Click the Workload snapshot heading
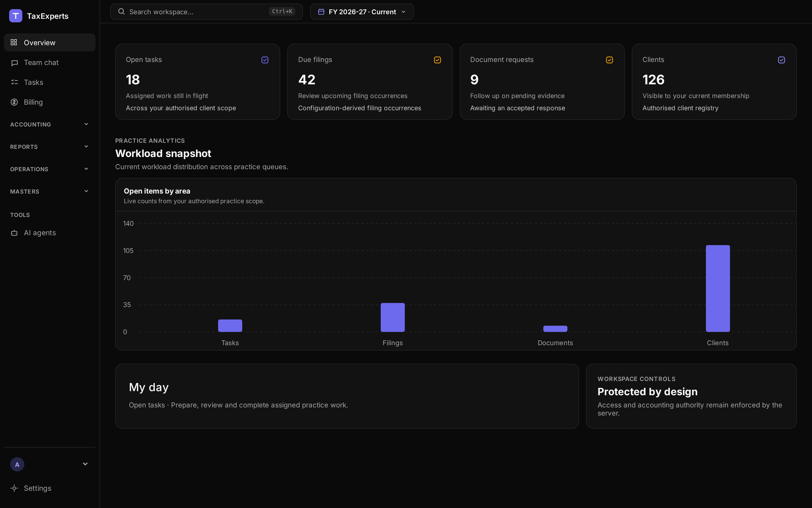The image size is (812, 508). (x=163, y=153)
